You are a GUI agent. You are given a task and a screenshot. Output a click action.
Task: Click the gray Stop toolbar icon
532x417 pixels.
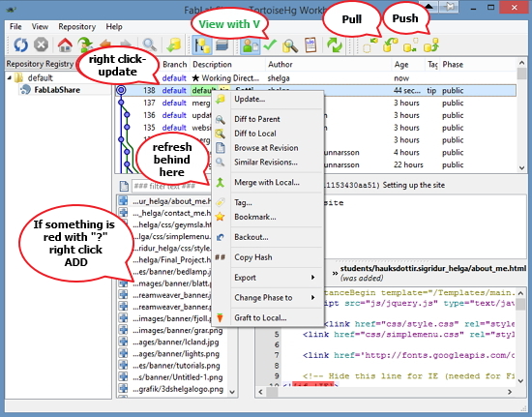pyautogui.click(x=41, y=45)
